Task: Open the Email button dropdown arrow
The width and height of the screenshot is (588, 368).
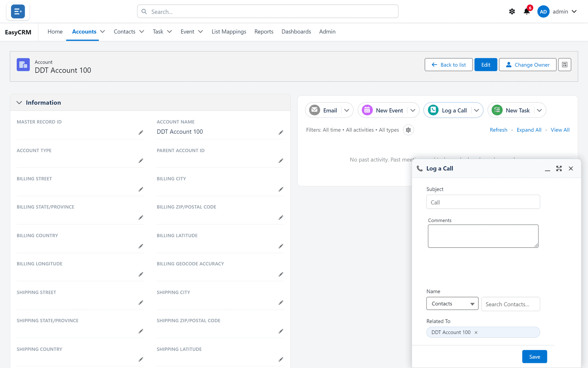Action: click(x=347, y=110)
